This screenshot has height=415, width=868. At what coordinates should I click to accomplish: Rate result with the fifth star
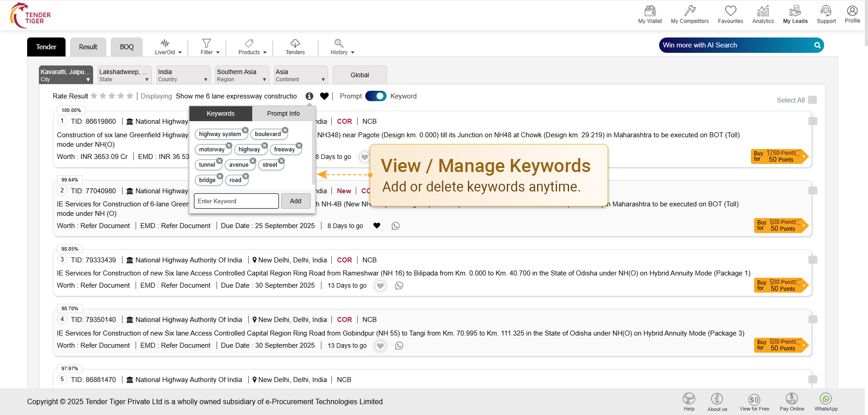(x=130, y=96)
